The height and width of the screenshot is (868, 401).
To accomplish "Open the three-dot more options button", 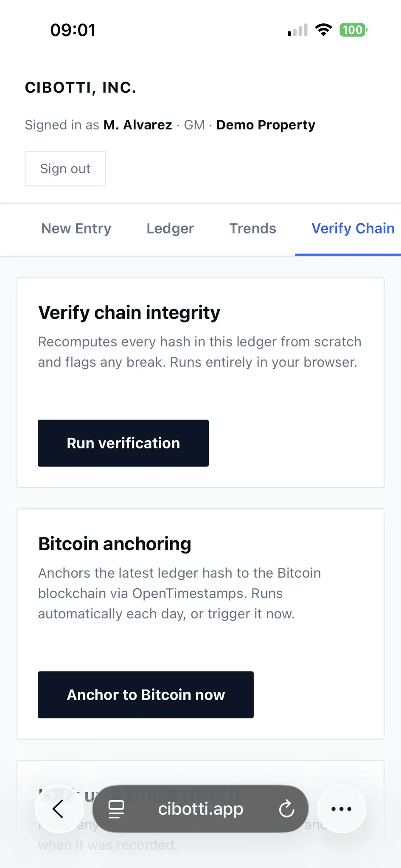I will (x=342, y=809).
